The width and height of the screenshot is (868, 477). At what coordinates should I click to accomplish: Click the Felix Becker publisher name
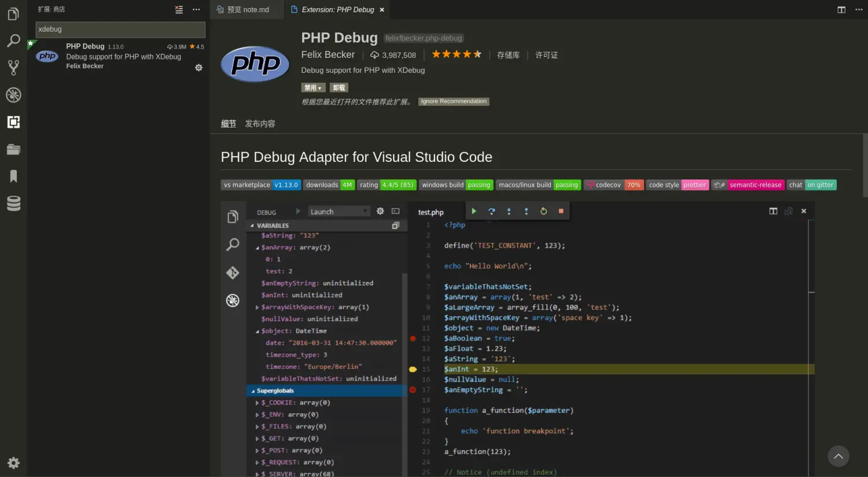tap(328, 54)
